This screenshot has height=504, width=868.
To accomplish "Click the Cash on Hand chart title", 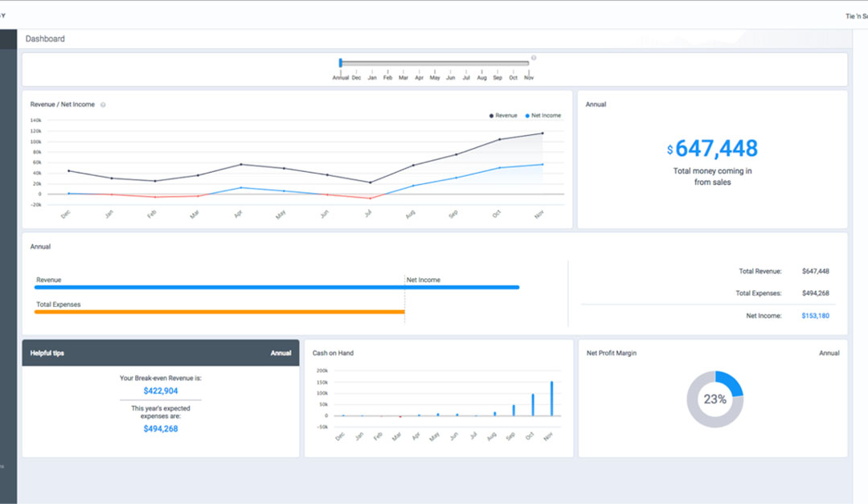I will 333,354.
